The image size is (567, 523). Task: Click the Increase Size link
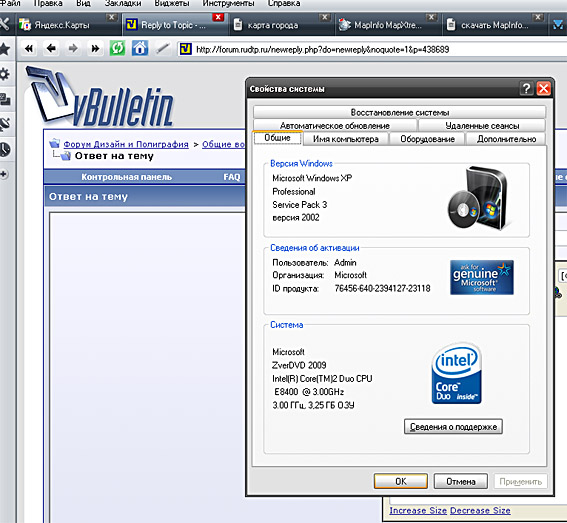point(418,510)
